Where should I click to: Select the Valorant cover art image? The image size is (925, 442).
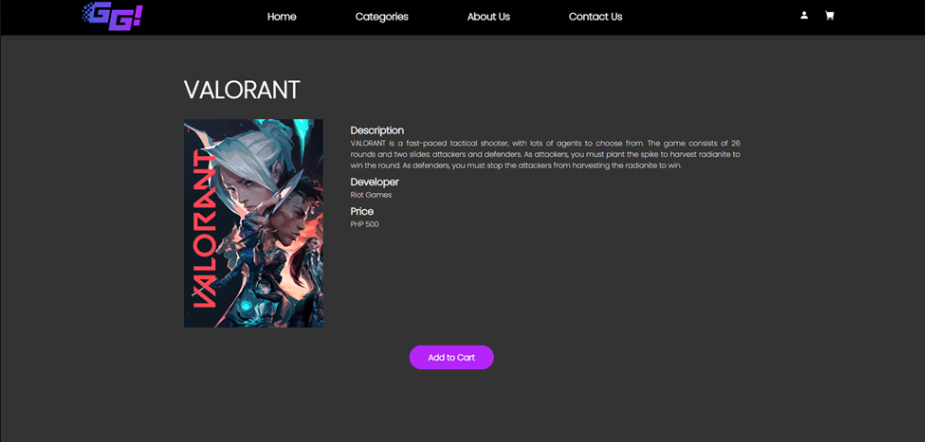(253, 223)
